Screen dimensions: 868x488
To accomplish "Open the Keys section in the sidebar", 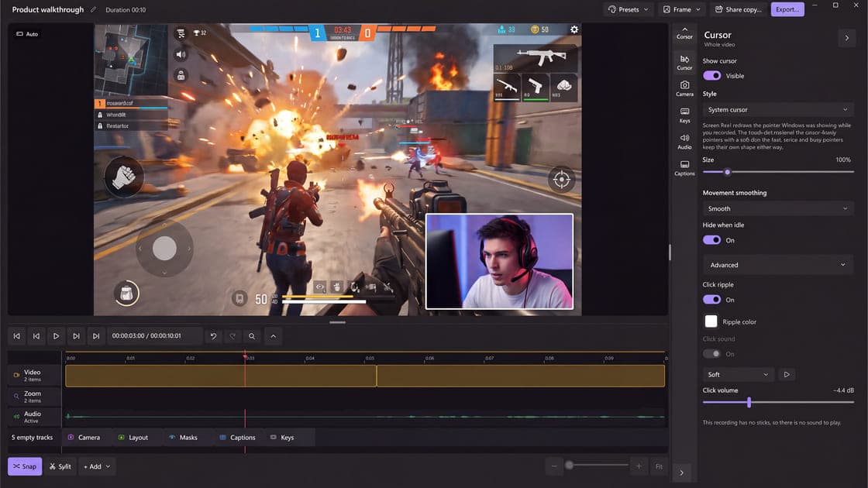I will [x=685, y=115].
